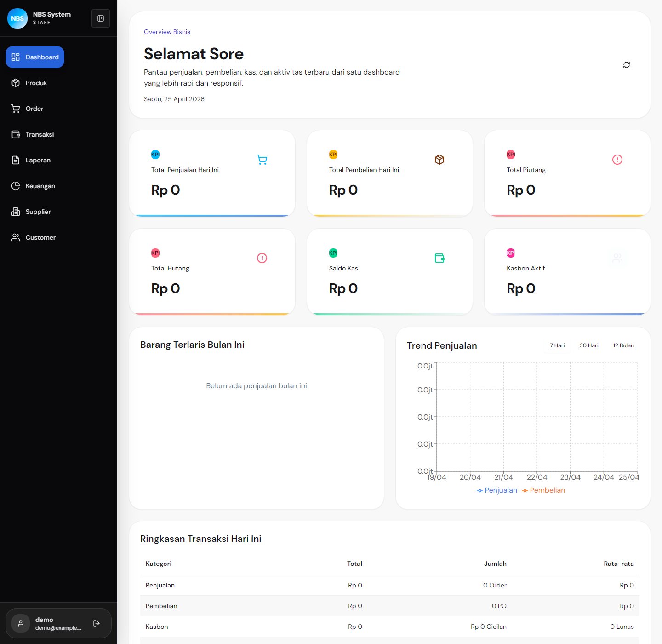
Task: Click the Kategori column header
Action: tap(159, 563)
